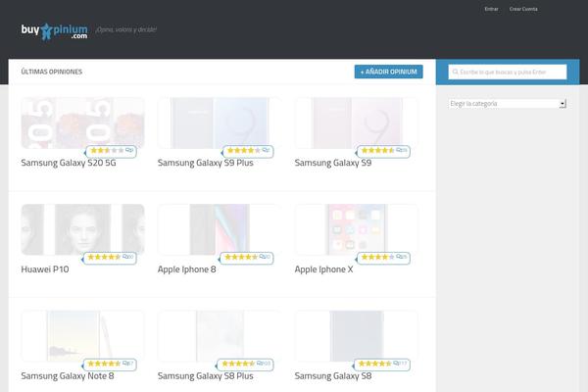This screenshot has height=392, width=588.
Task: Open Samsung Galaxy S8 thumbnail image
Action: point(357,336)
